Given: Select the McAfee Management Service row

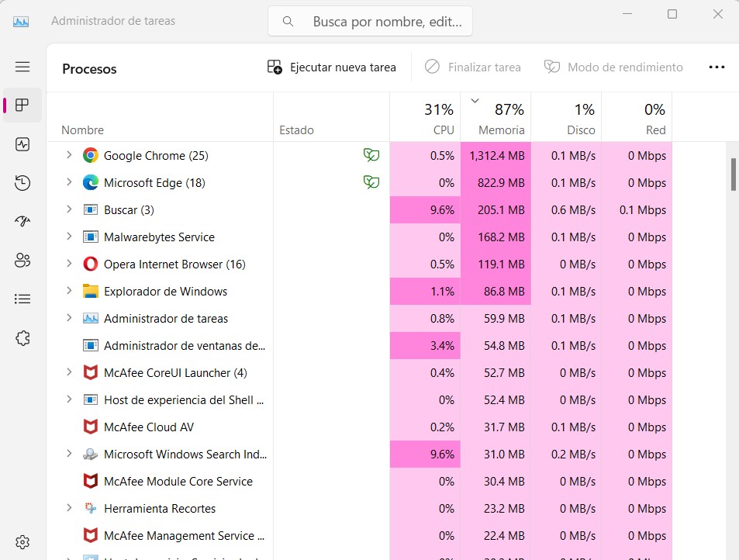Looking at the screenshot, I should (359, 535).
